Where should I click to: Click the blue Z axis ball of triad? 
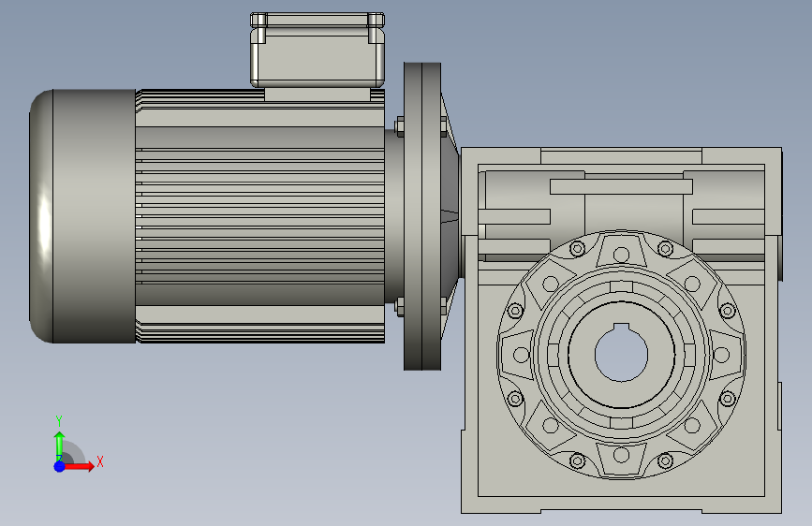click(x=60, y=466)
